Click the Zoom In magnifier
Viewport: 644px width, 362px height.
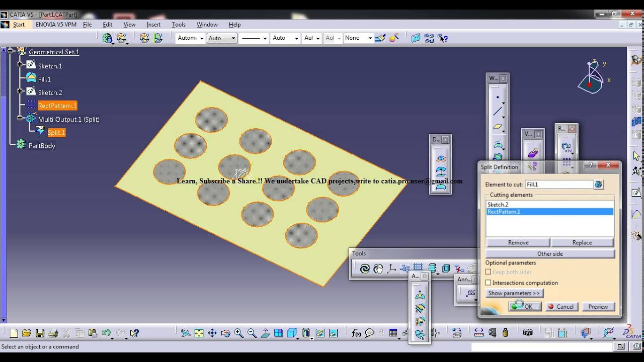[x=238, y=333]
